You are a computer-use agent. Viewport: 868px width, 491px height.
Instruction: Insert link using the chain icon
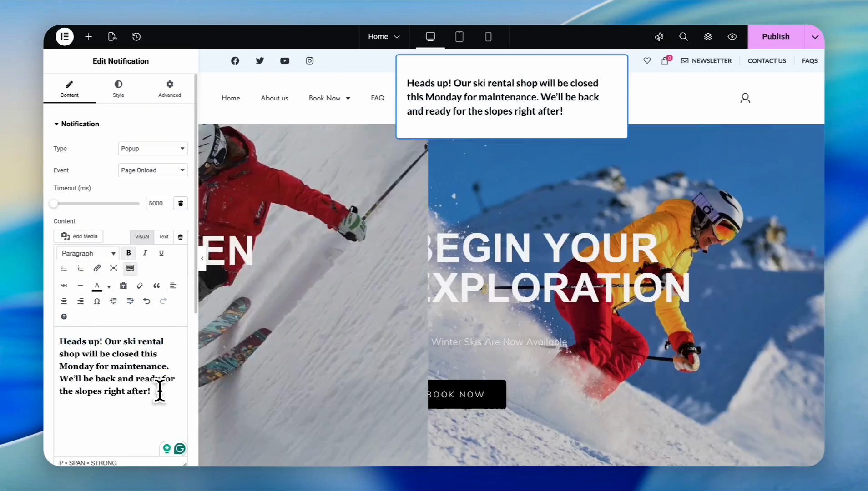coord(97,268)
